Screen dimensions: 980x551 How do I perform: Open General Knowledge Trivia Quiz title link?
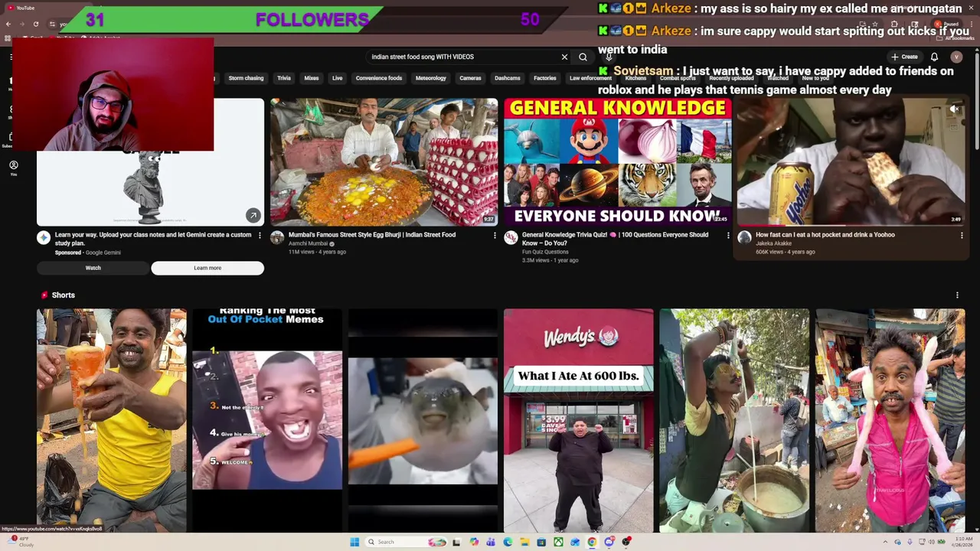615,239
